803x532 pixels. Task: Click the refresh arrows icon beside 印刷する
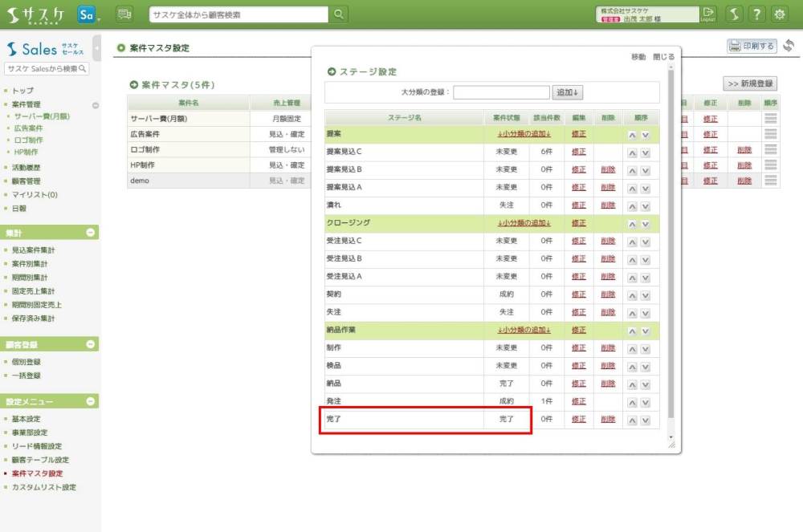(x=789, y=46)
